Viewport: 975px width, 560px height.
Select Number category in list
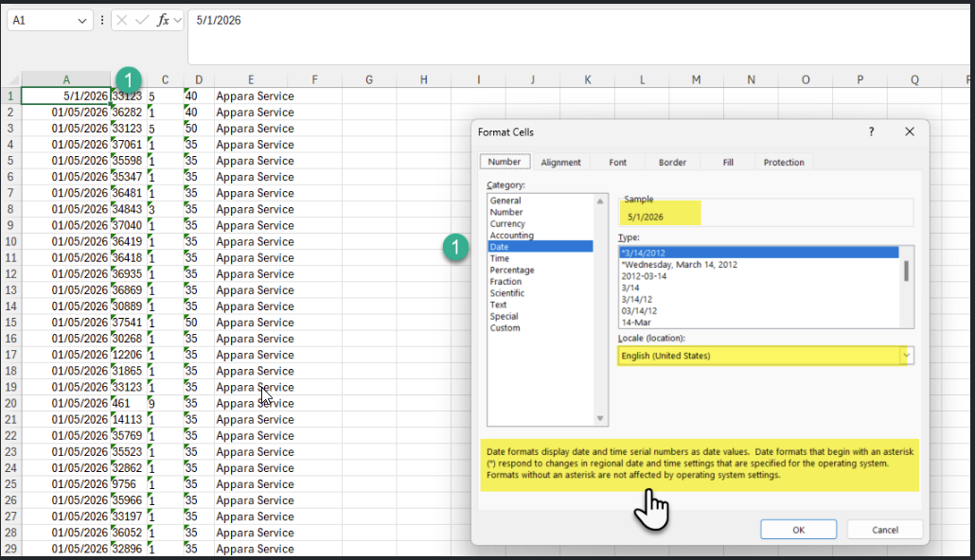[x=506, y=212]
